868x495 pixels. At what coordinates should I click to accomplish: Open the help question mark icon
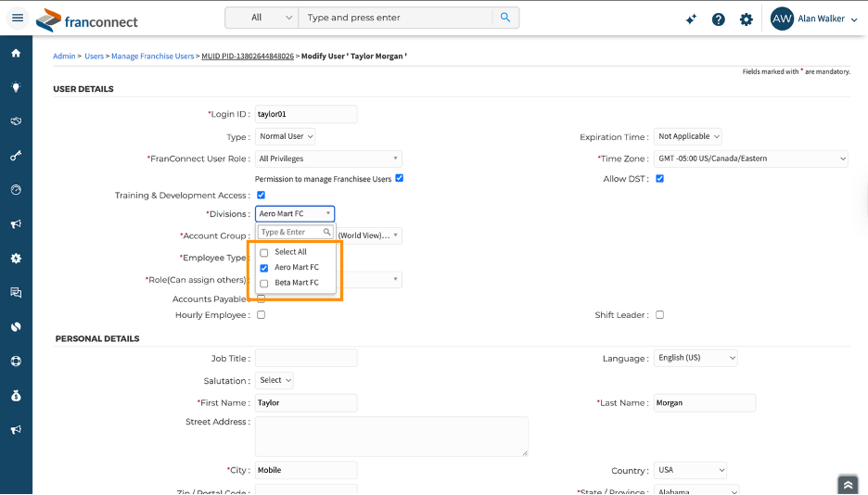[719, 19]
